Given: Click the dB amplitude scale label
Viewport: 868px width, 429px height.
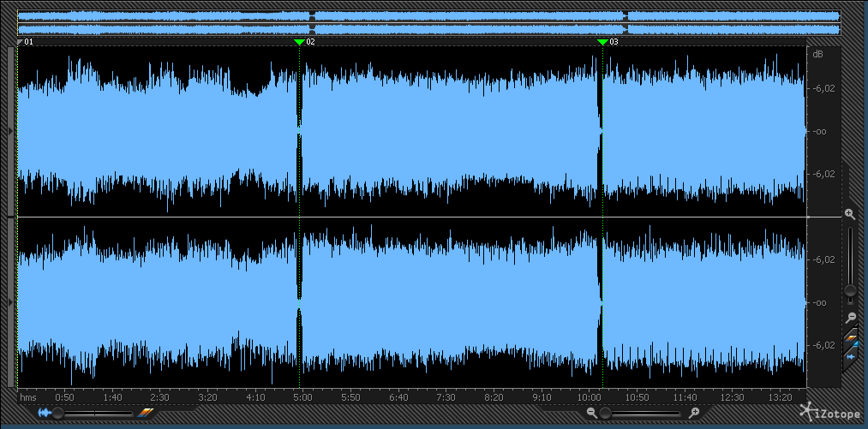Looking at the screenshot, I should click(x=817, y=55).
